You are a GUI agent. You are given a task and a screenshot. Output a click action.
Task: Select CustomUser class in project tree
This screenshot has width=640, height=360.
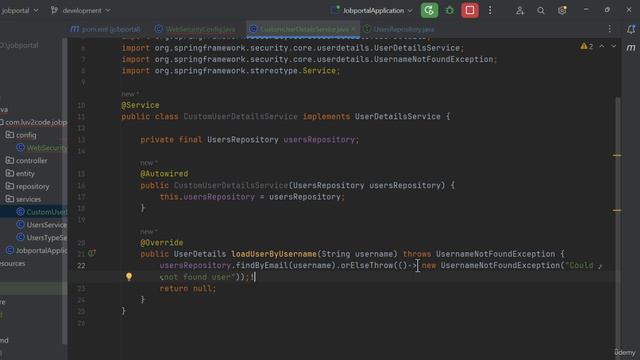coord(42,212)
